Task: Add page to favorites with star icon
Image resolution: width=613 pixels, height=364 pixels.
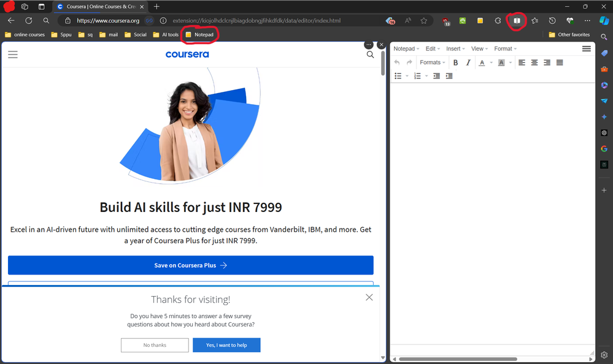Action: (424, 21)
